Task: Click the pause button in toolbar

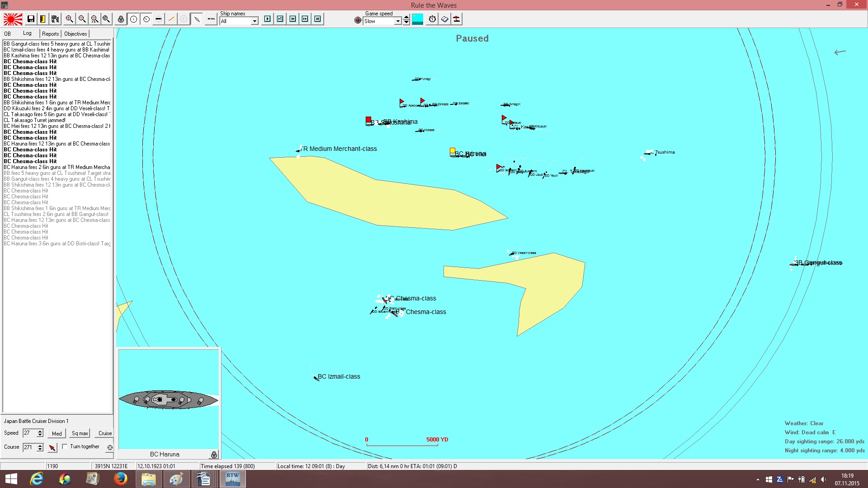Action: (x=318, y=19)
